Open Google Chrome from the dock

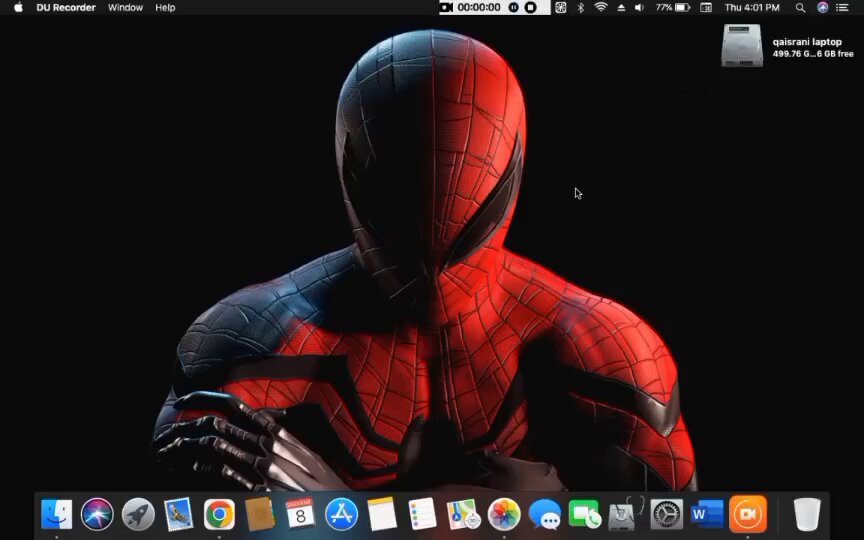(x=219, y=515)
